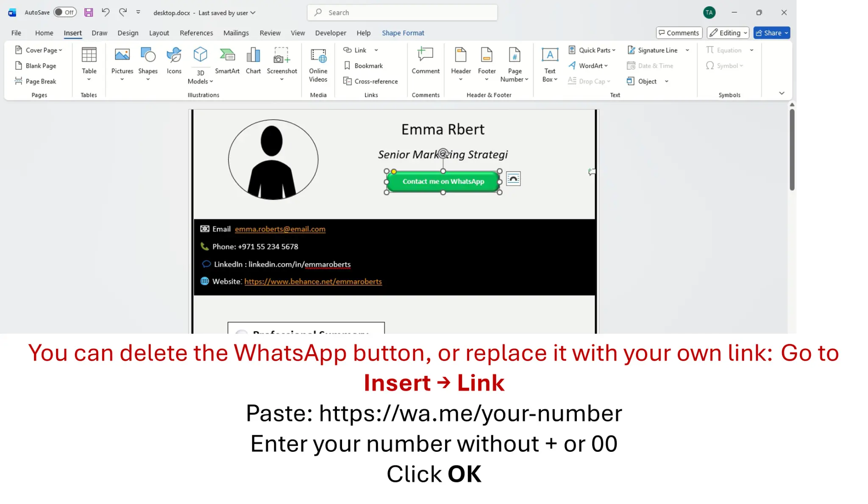Toggle AutoSave off switch
Screen dimensions: 868x504
point(65,12)
